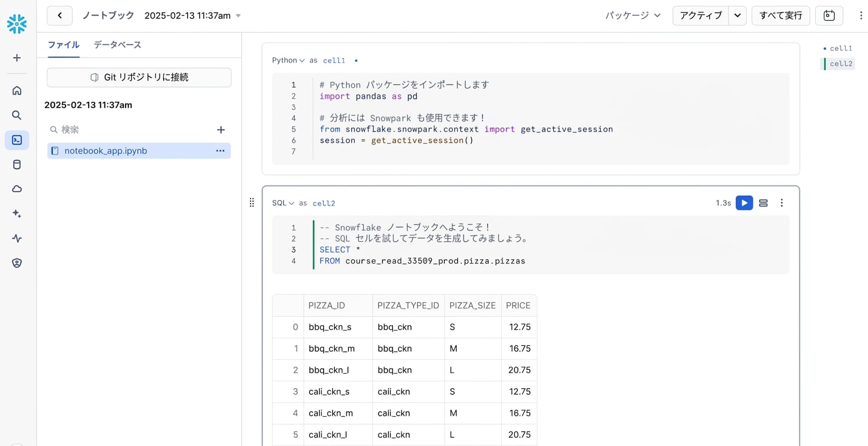Open the パッケージ dropdown

point(633,16)
